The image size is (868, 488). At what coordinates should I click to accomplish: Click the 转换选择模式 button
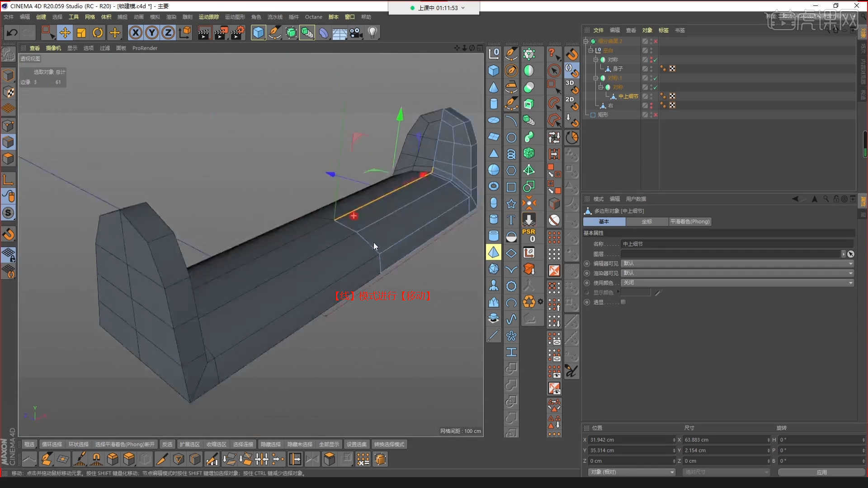click(x=389, y=444)
